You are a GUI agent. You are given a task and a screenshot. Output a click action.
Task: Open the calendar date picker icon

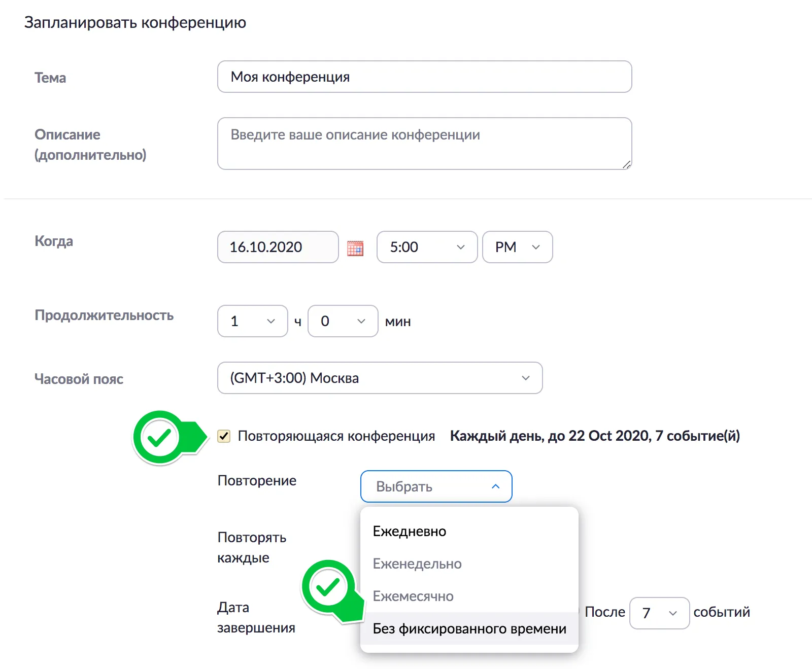355,248
